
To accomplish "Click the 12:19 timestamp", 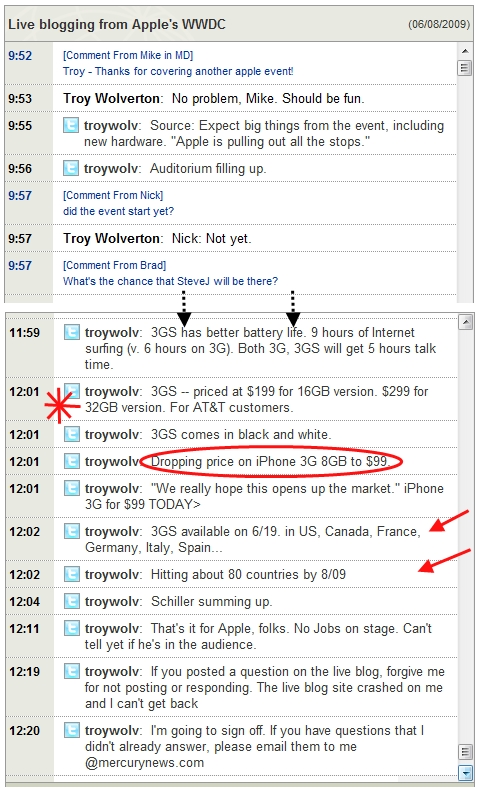I will click(24, 671).
